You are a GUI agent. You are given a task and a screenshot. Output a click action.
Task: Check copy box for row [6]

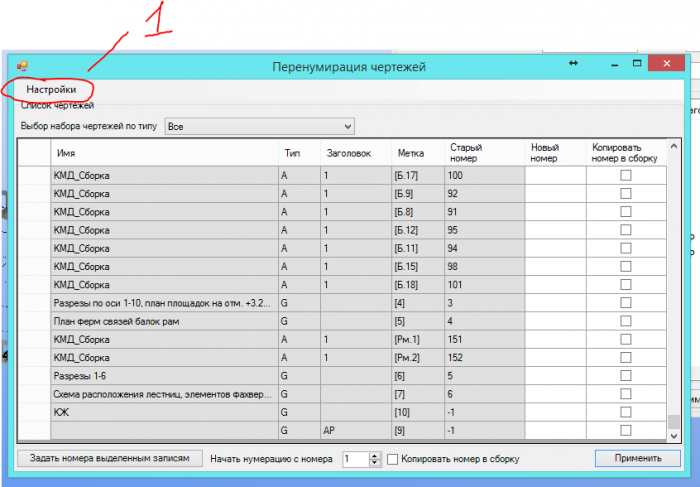coord(626,376)
